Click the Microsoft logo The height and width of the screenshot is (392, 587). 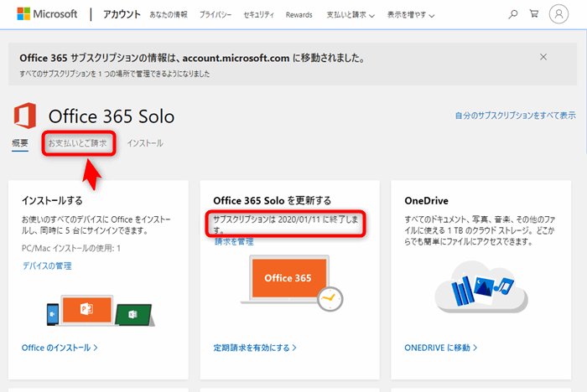click(47, 14)
